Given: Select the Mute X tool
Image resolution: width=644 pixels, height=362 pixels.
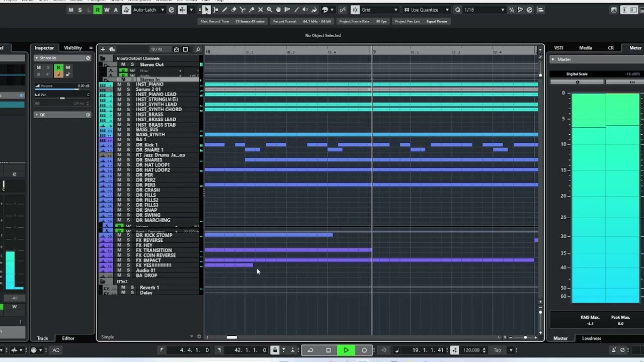Looking at the screenshot, I should click(x=260, y=10).
